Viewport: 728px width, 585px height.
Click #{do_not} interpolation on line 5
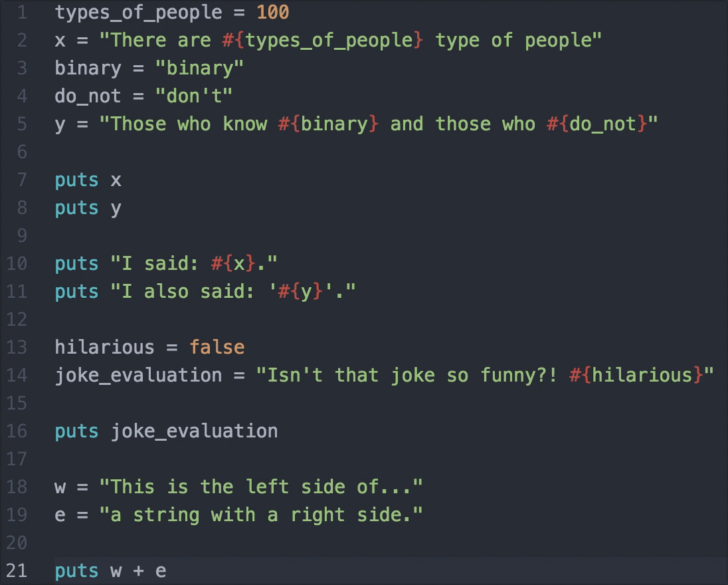597,124
